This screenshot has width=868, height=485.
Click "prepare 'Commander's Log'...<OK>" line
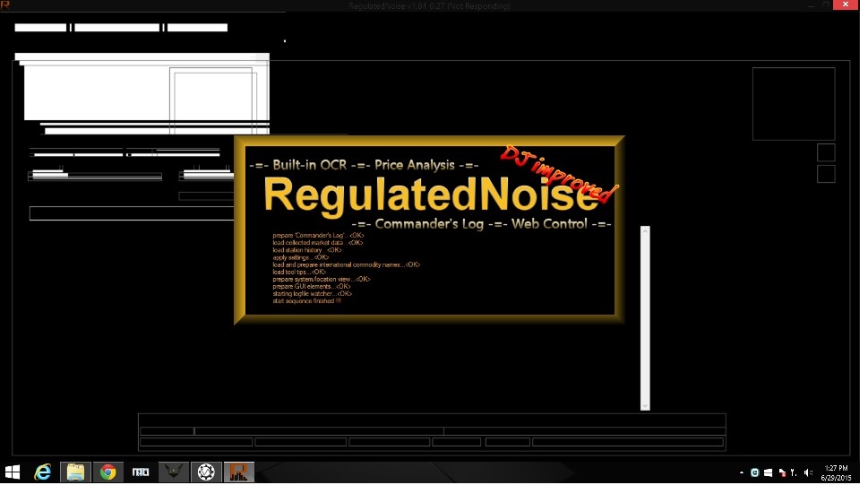click(318, 236)
